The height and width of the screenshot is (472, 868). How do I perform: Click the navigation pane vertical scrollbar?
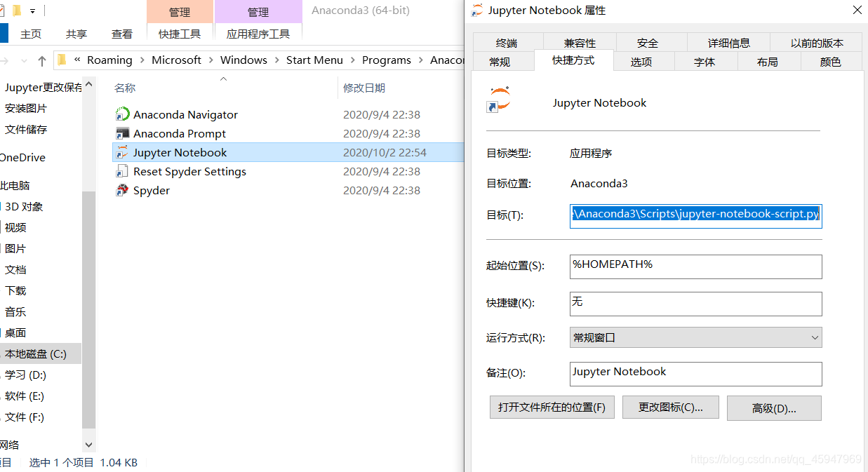click(88, 309)
